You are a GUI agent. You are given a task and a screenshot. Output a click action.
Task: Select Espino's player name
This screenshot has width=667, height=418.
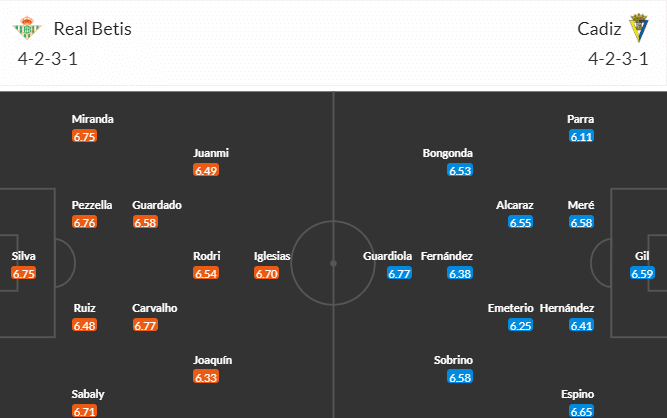[577, 394]
